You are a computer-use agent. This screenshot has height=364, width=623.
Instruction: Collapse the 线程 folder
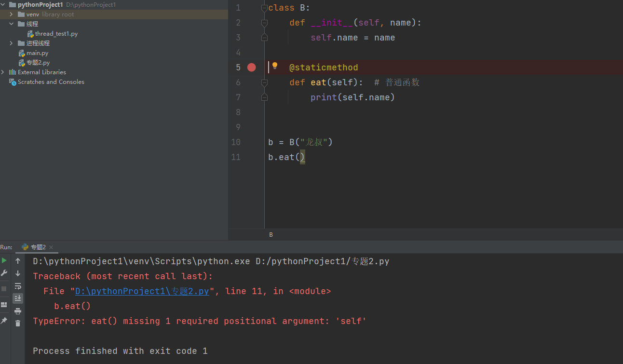pyautogui.click(x=11, y=24)
